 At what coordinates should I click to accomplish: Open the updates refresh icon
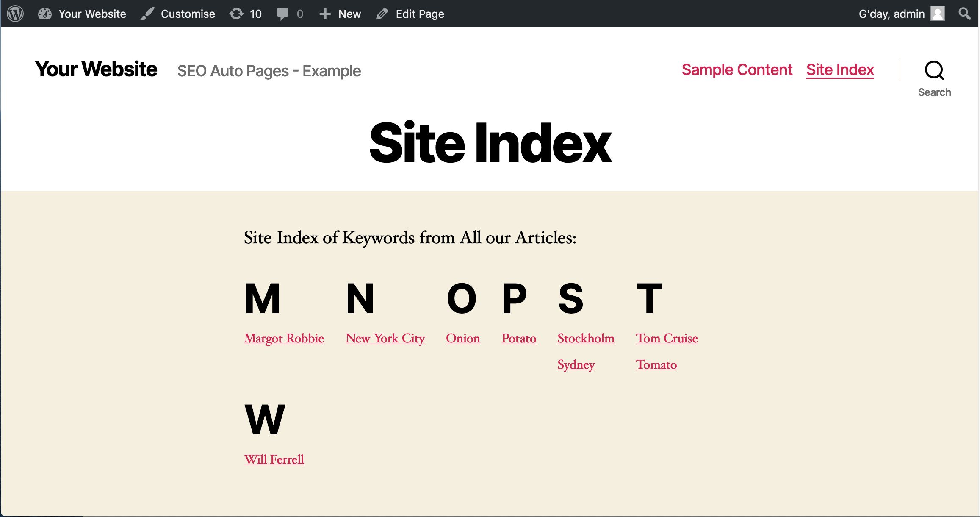pos(236,14)
